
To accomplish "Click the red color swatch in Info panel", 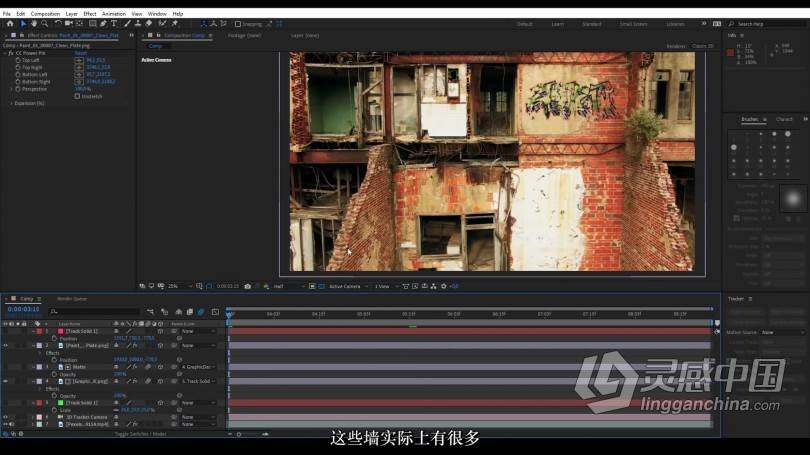I will tap(732, 53).
